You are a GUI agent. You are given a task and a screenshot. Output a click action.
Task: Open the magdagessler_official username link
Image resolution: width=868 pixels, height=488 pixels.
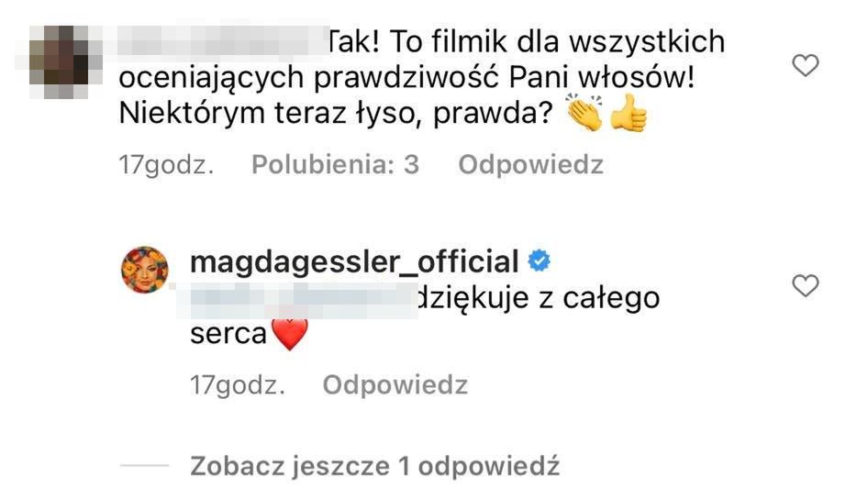click(354, 261)
